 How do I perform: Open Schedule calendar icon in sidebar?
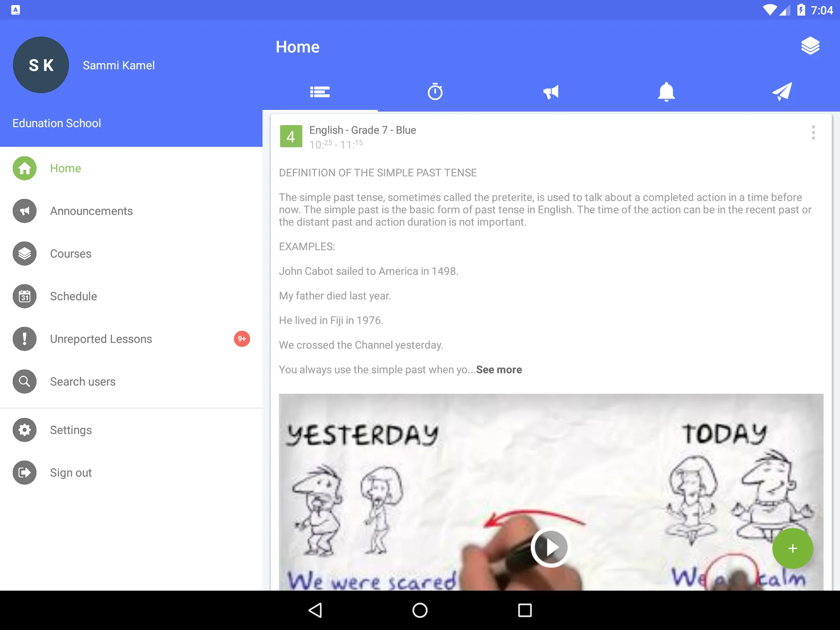pos(25,296)
